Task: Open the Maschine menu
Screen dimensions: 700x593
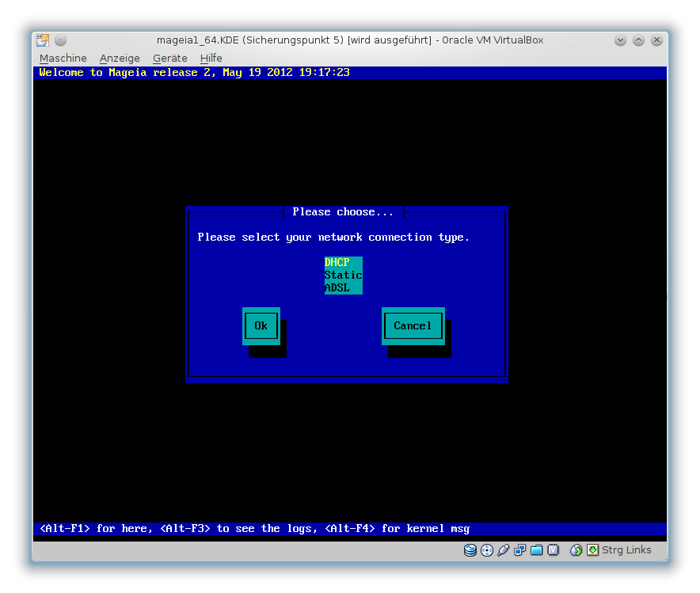Action: [x=63, y=59]
